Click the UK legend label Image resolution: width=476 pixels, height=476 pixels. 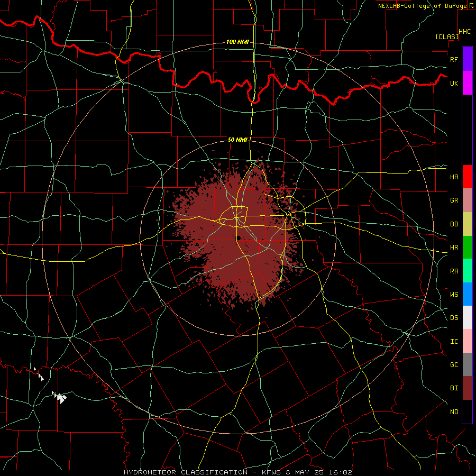(454, 83)
